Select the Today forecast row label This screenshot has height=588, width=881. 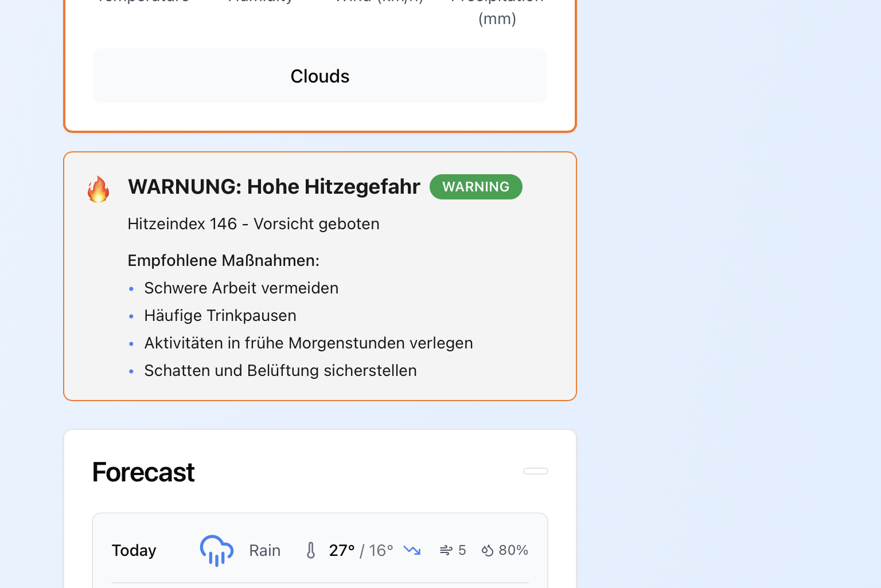coord(134,550)
